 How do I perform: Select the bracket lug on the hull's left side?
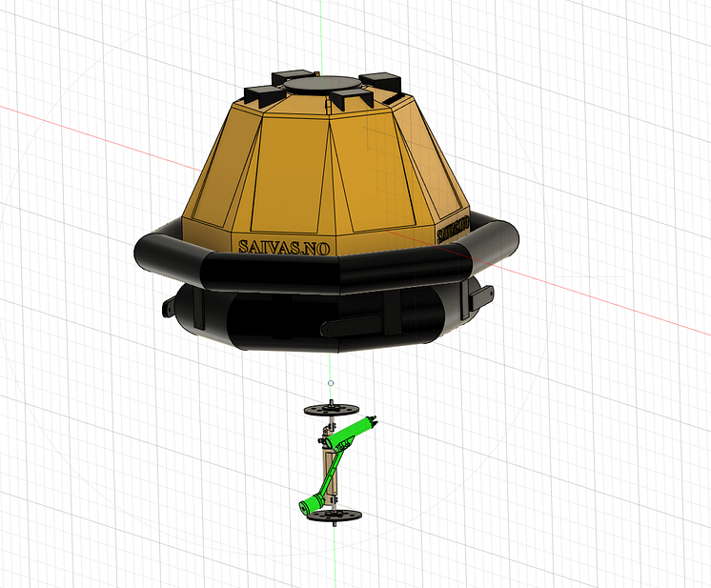[169, 306]
